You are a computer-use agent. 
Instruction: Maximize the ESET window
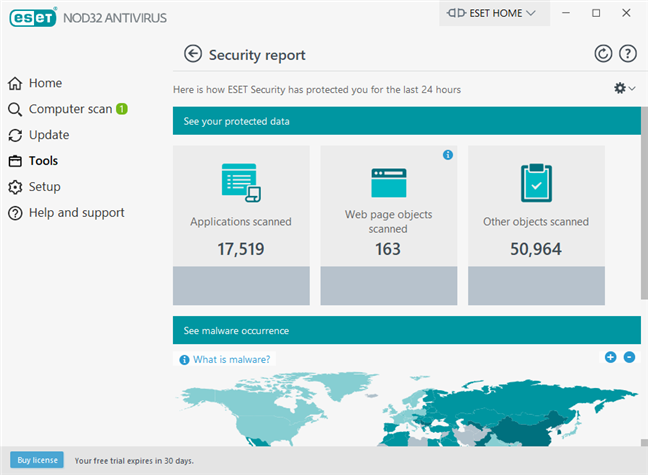tap(596, 13)
